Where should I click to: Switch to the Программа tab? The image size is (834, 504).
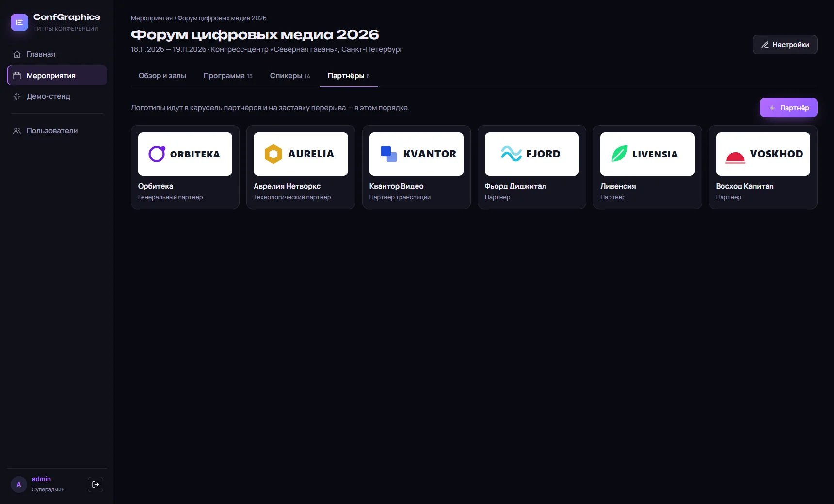(x=228, y=76)
